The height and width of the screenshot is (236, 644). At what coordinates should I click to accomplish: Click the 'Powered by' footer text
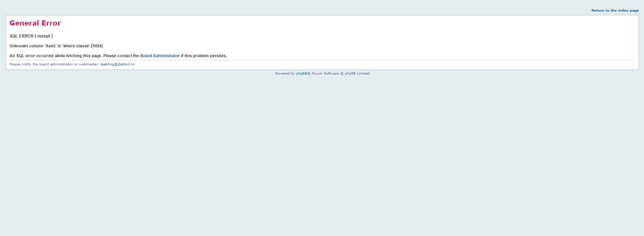pos(285,74)
